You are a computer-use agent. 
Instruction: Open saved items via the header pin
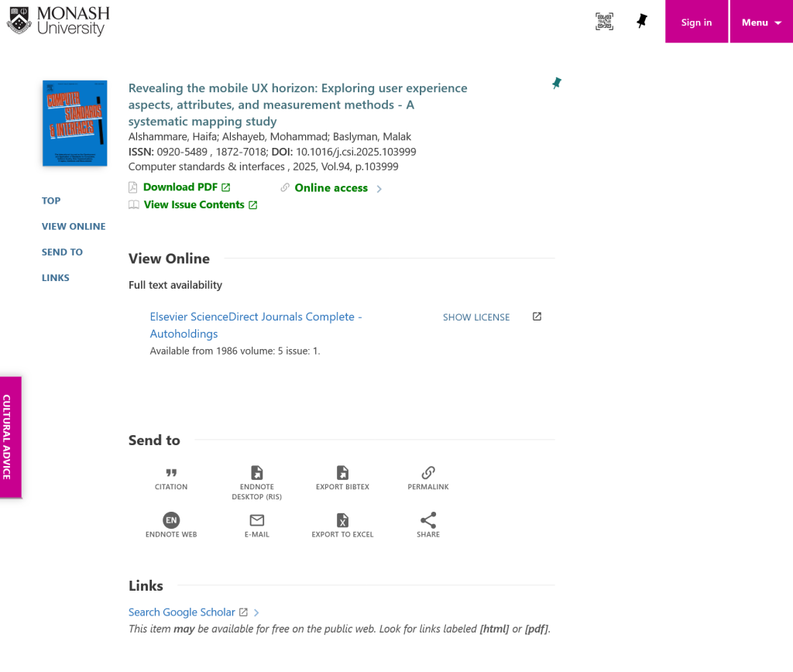pyautogui.click(x=641, y=21)
